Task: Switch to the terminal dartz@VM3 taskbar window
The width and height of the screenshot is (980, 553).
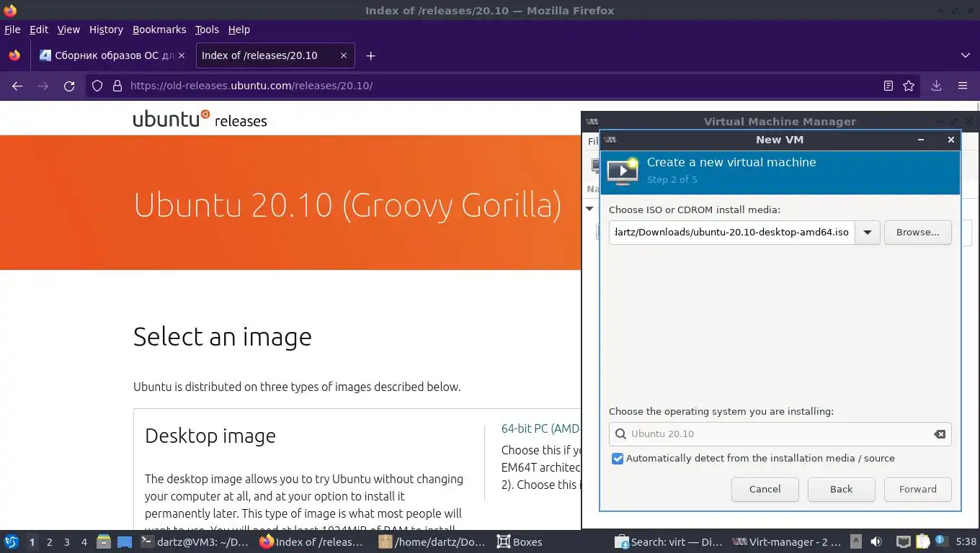Action: [x=195, y=541]
